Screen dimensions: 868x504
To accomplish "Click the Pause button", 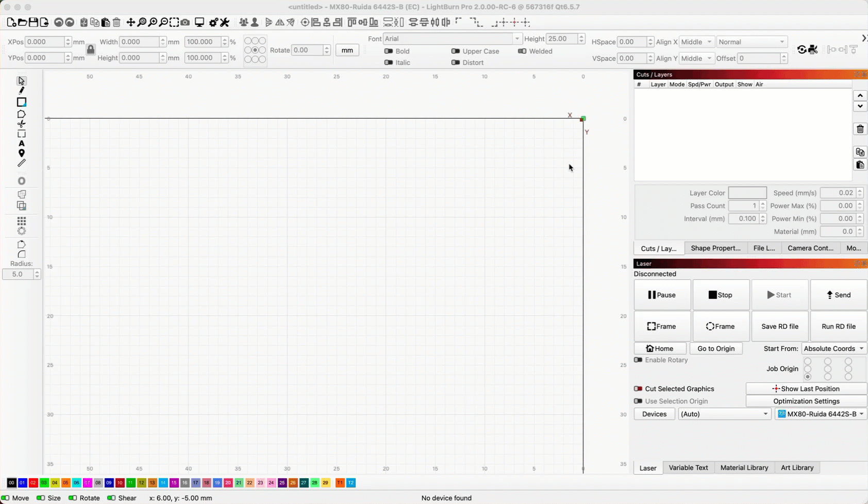I will (662, 295).
